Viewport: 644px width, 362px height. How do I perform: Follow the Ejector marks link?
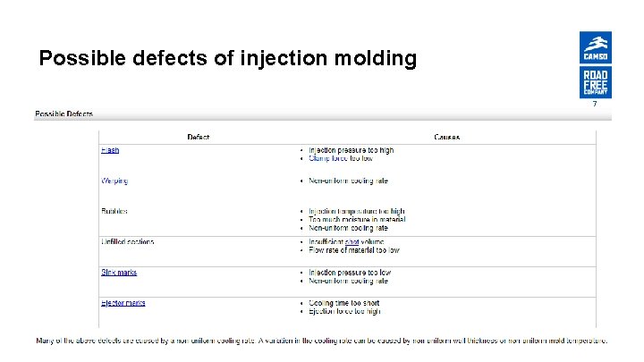pyautogui.click(x=123, y=303)
